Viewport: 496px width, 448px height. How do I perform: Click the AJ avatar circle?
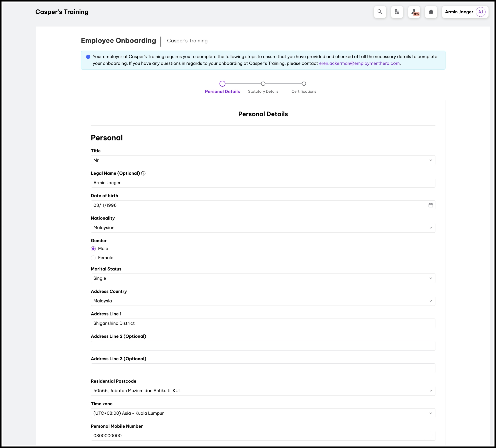480,12
